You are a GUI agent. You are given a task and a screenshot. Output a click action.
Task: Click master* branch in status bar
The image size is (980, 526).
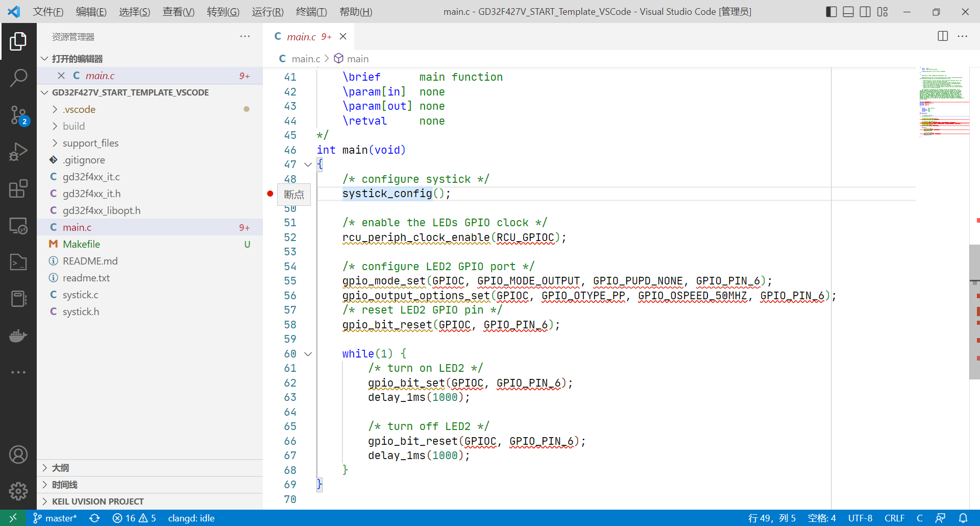(55, 518)
